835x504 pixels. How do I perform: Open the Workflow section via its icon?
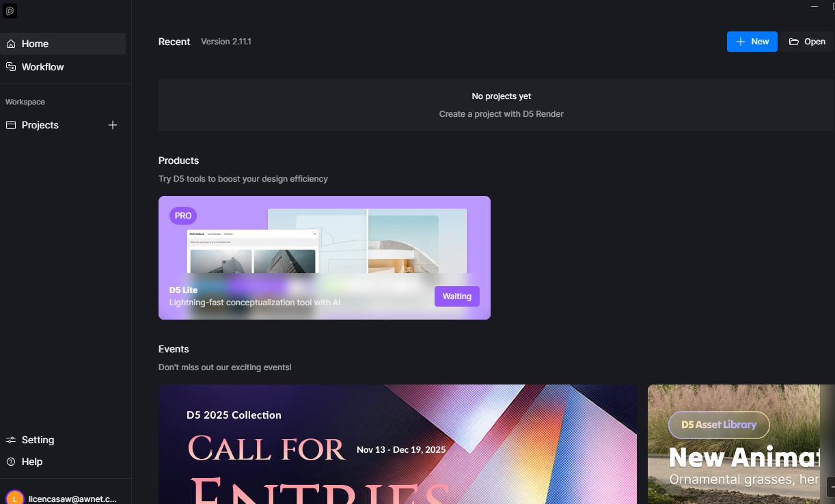[x=11, y=67]
